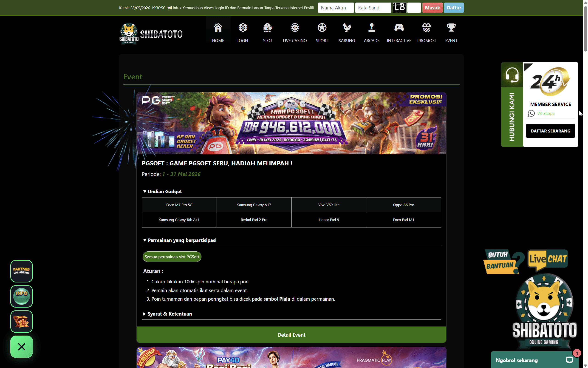The image size is (588, 368).
Task: Go to the PROMOSI menu label
Action: click(427, 41)
